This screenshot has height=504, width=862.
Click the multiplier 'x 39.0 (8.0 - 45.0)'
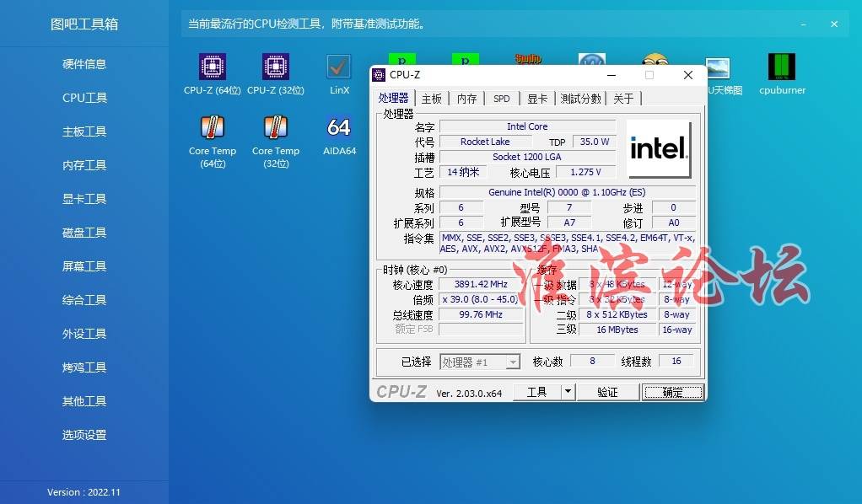[481, 299]
